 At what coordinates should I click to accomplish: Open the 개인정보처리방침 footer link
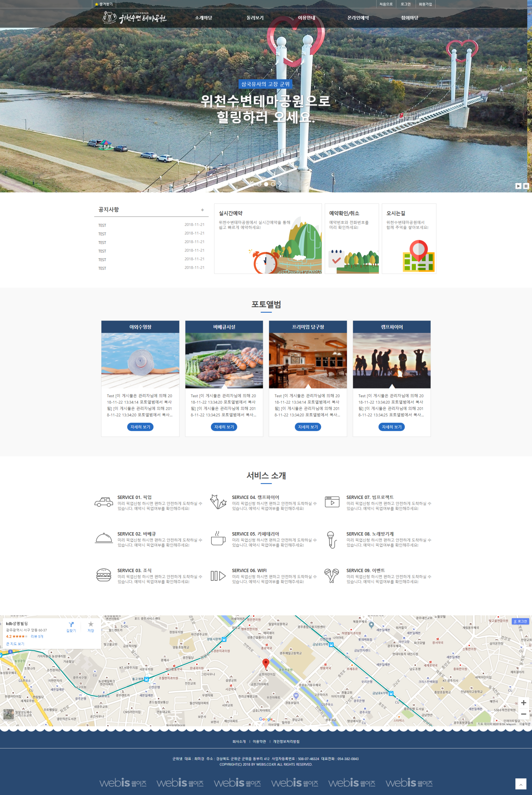point(286,741)
